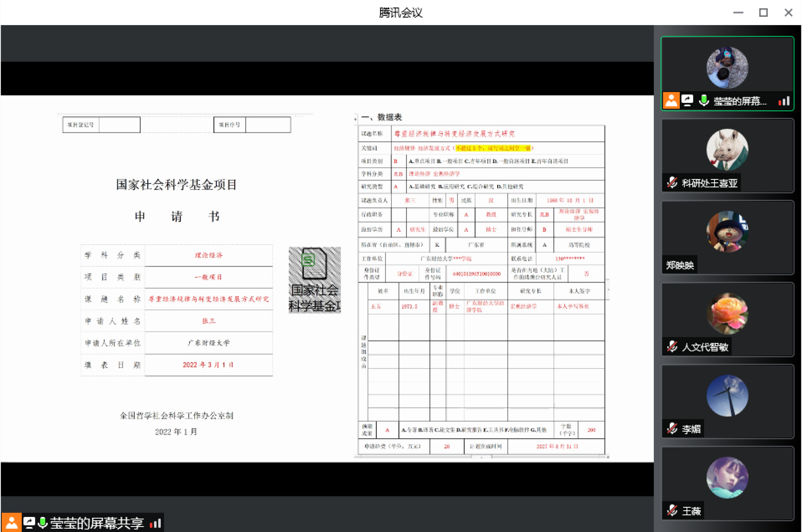Select the rhino avatar of 科研处王喜亚
Image resolution: width=802 pixels, height=532 pixels.
coord(727,150)
